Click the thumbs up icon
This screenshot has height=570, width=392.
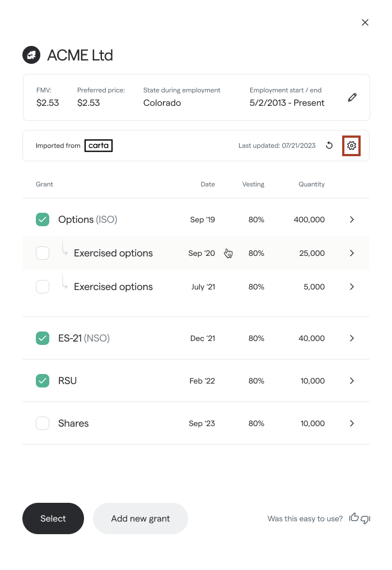pyautogui.click(x=353, y=518)
